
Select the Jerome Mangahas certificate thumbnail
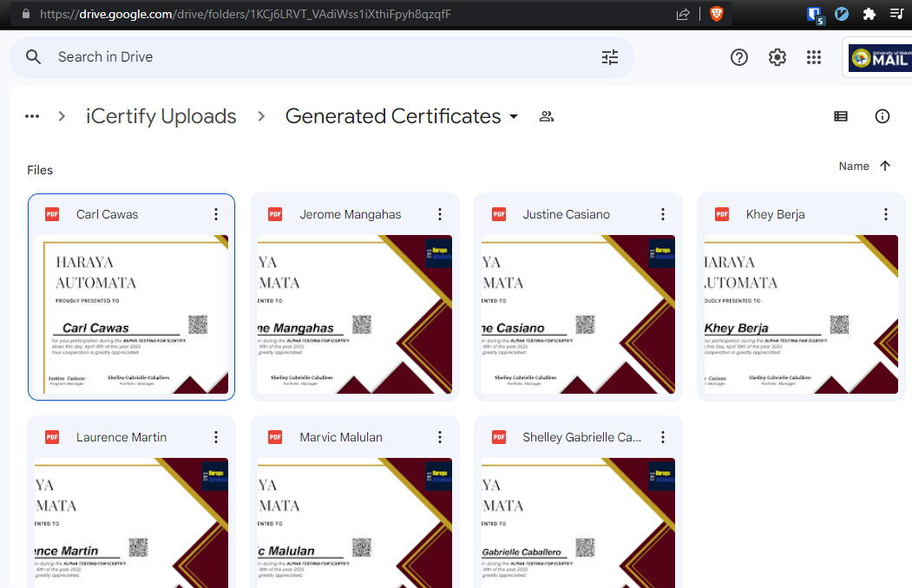(355, 314)
